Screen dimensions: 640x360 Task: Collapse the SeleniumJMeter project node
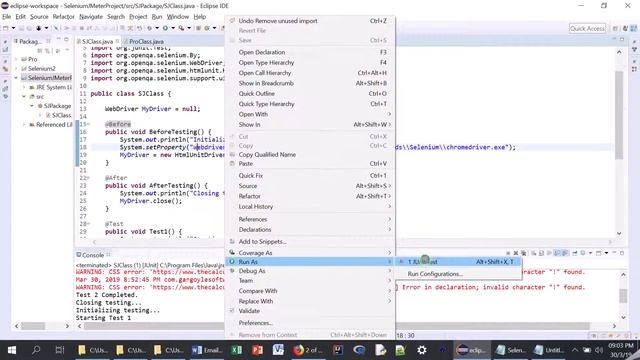(x=16, y=78)
